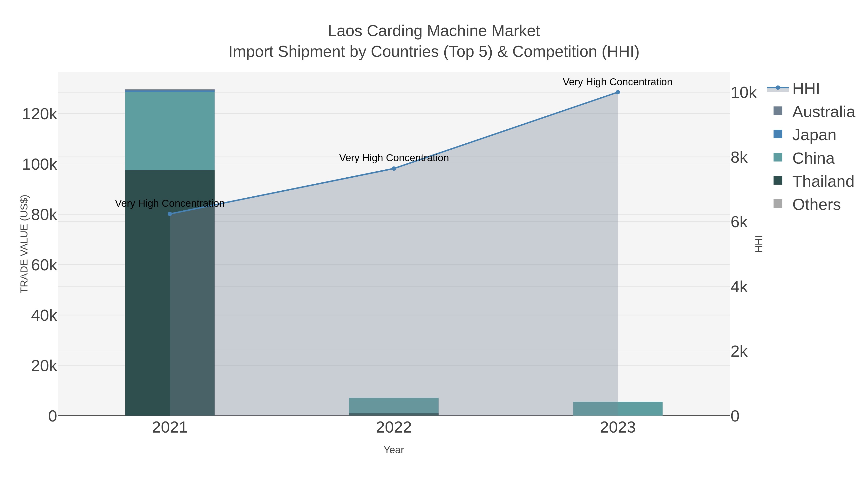Click the 40k left axis tick
868x488 pixels.
44,315
